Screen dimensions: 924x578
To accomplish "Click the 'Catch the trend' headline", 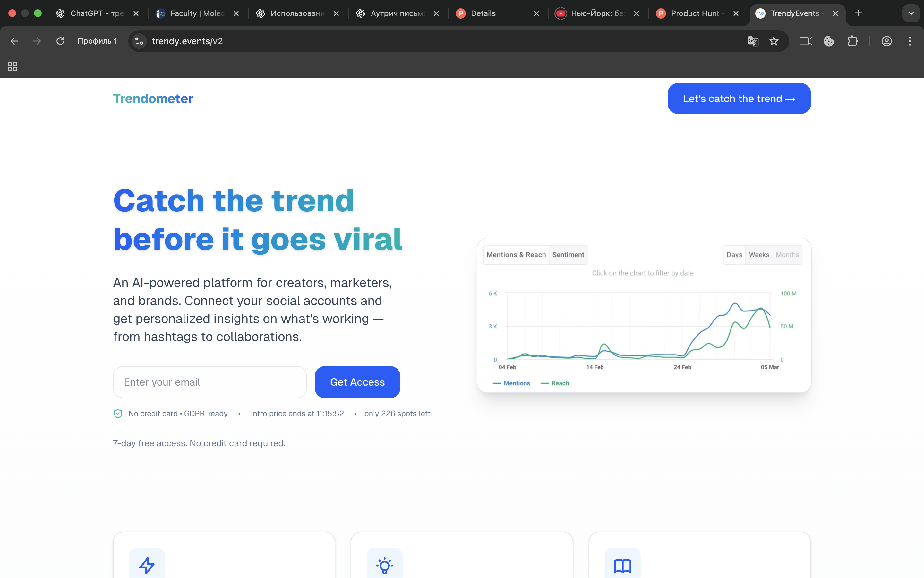I will [x=234, y=201].
